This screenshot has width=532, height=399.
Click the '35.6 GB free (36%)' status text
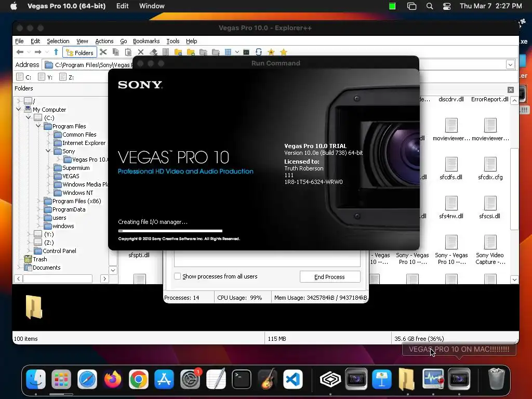coord(419,339)
